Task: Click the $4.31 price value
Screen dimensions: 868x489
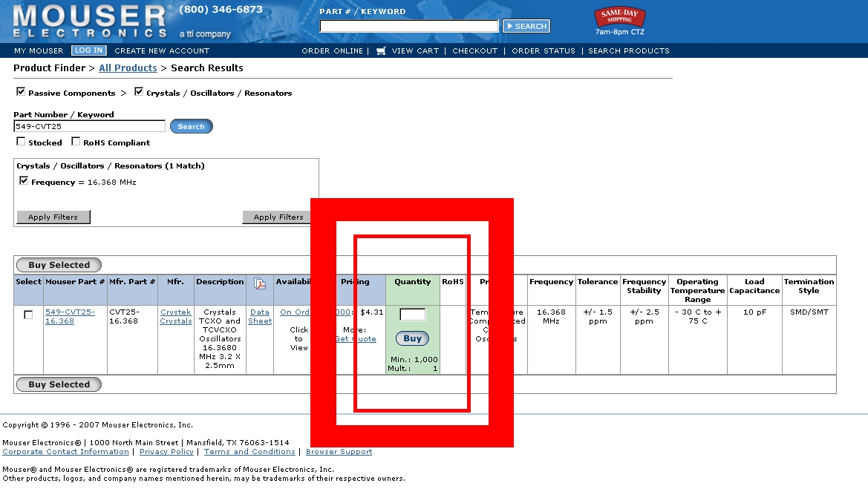Action: tap(372, 312)
